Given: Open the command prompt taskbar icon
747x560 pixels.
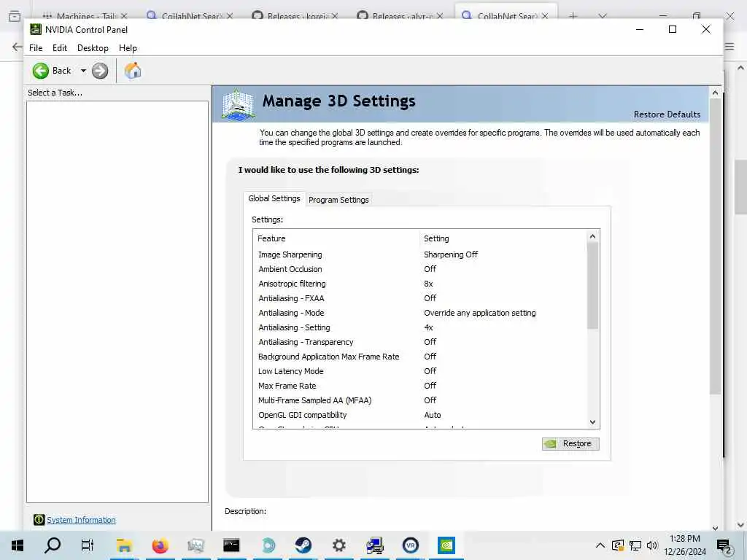Looking at the screenshot, I should tap(231, 545).
